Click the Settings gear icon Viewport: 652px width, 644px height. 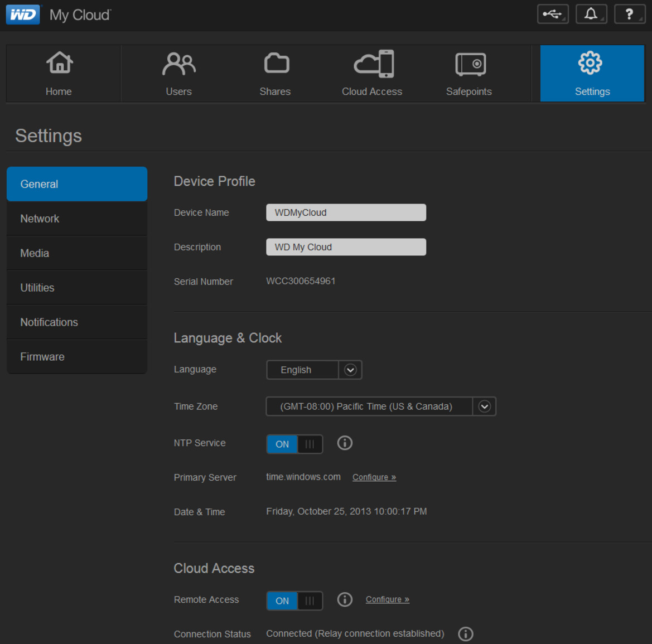590,63
